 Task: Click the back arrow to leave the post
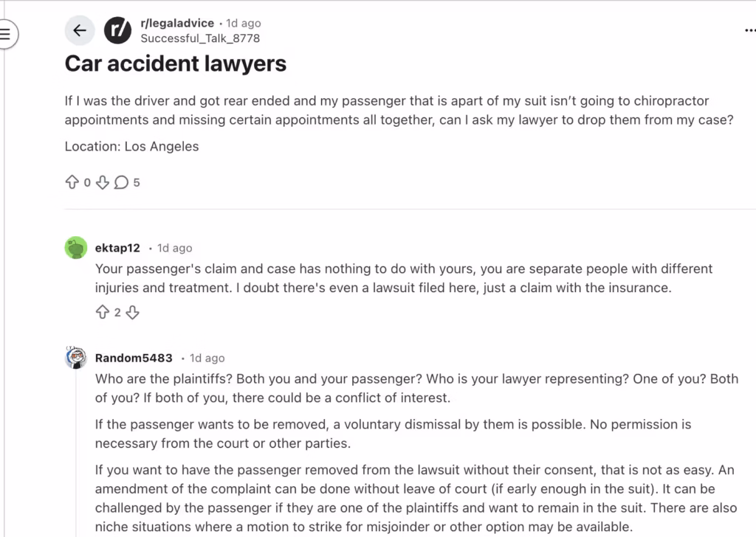(x=80, y=30)
